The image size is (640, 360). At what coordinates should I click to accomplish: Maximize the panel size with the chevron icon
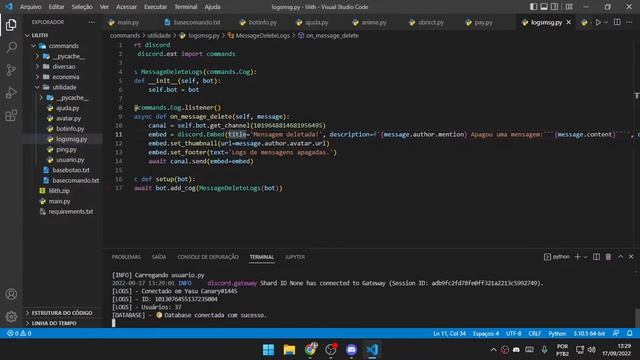click(620, 257)
